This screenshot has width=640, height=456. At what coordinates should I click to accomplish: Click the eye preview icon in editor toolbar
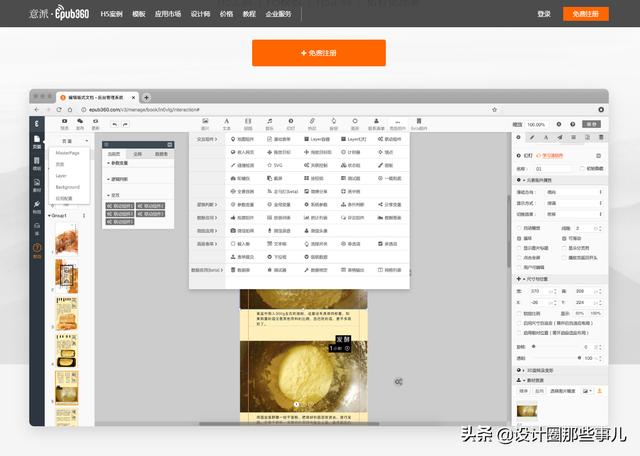pos(64,121)
